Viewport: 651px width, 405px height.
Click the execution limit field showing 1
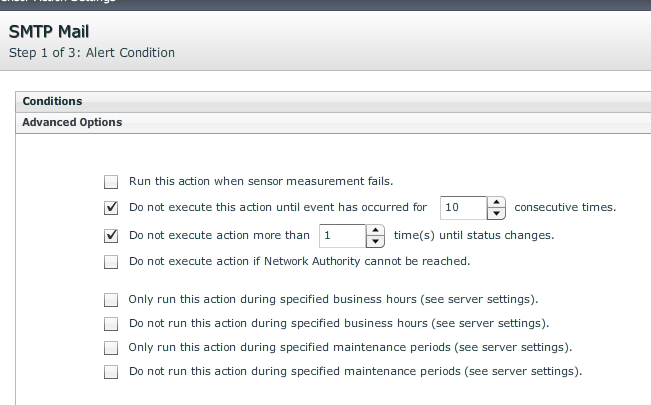click(x=341, y=236)
